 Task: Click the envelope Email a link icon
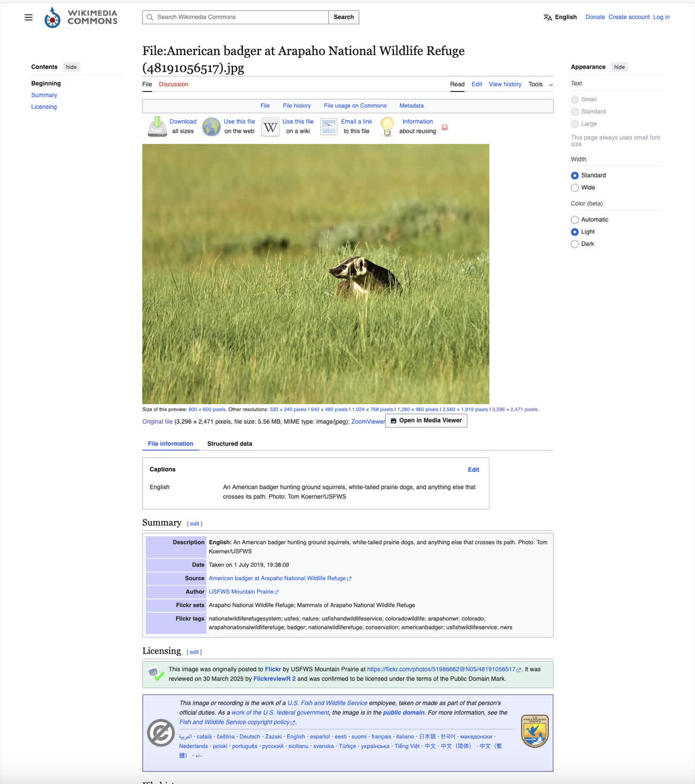tap(329, 127)
